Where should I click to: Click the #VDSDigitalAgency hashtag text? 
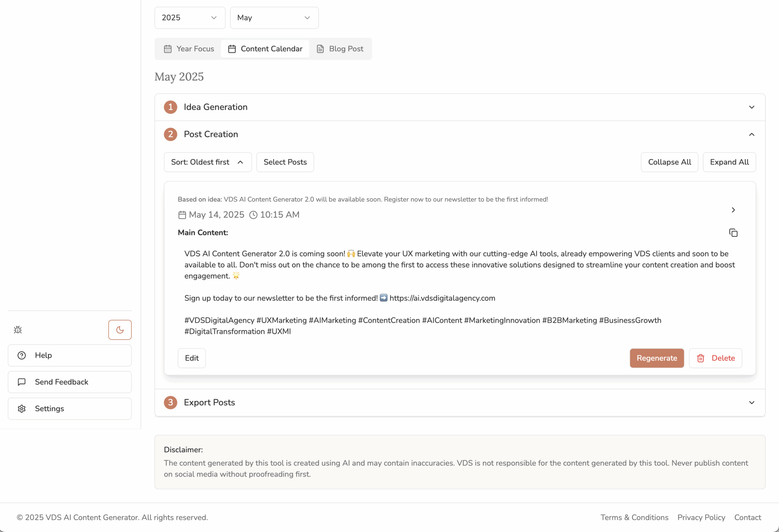point(219,320)
